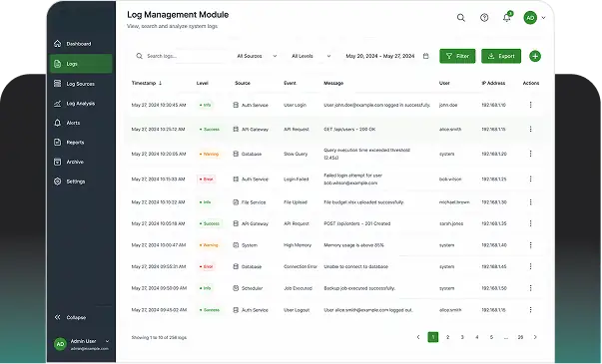
Task: Click the Success badge in POST /api/orders row
Action: [x=210, y=223]
